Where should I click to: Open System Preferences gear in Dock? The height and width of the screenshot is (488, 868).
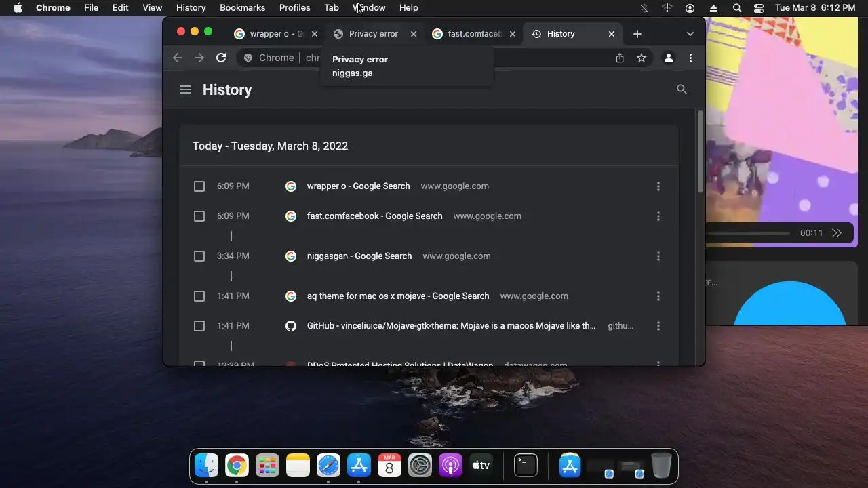pos(420,466)
